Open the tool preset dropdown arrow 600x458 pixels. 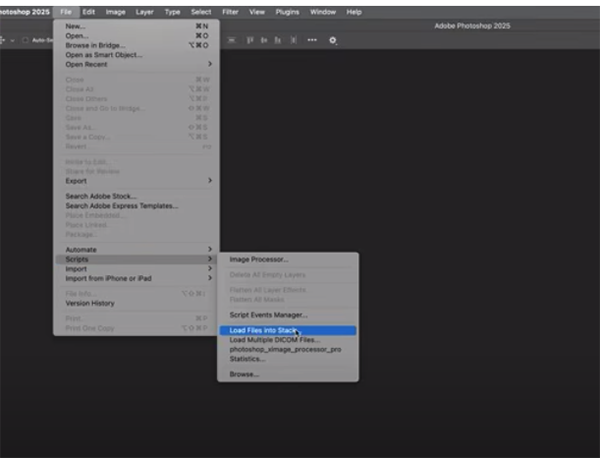(13, 41)
